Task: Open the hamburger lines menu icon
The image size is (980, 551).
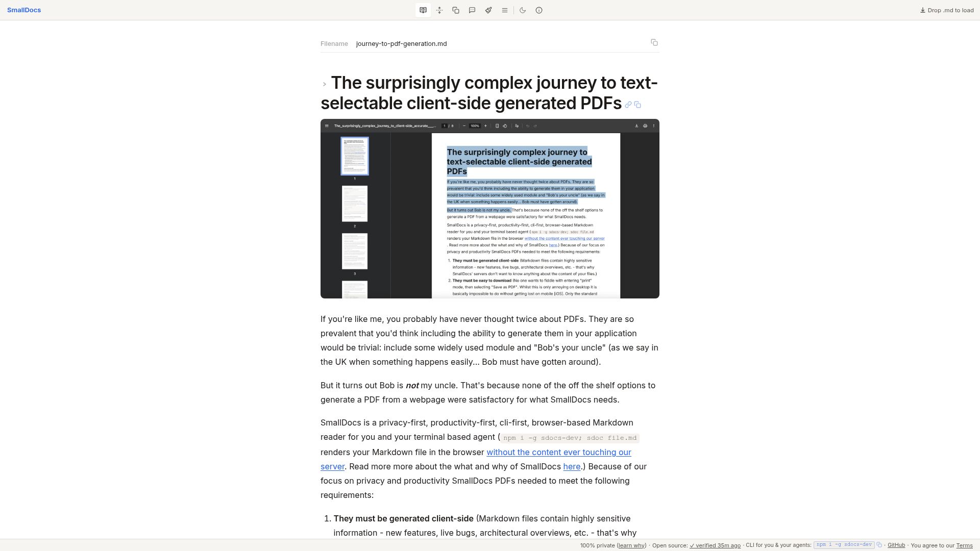Action: [505, 10]
